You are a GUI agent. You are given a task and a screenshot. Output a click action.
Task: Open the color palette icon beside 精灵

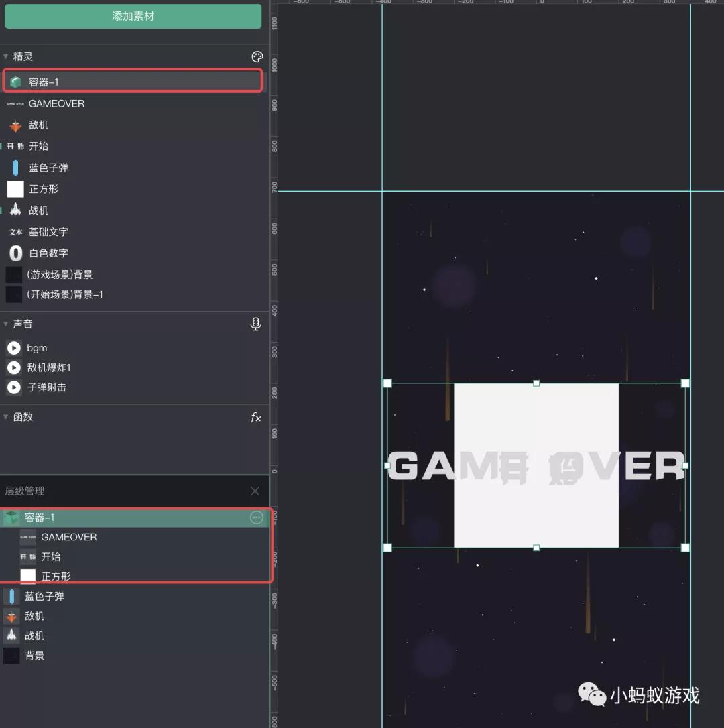tap(257, 57)
